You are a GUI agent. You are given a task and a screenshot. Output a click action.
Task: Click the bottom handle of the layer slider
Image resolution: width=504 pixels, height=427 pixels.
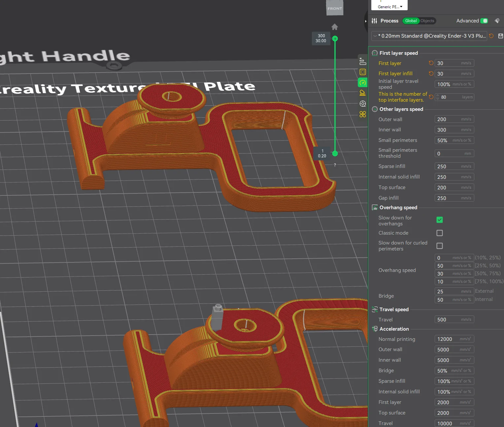click(335, 153)
